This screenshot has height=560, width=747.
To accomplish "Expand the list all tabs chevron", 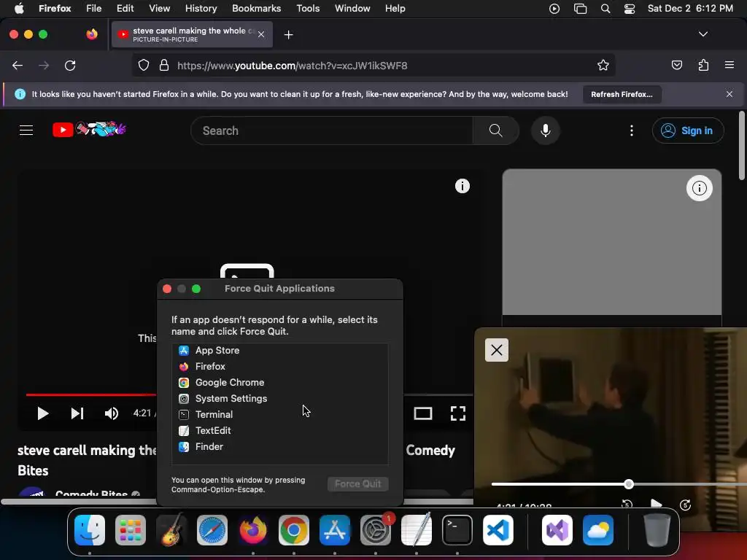I will tap(703, 34).
